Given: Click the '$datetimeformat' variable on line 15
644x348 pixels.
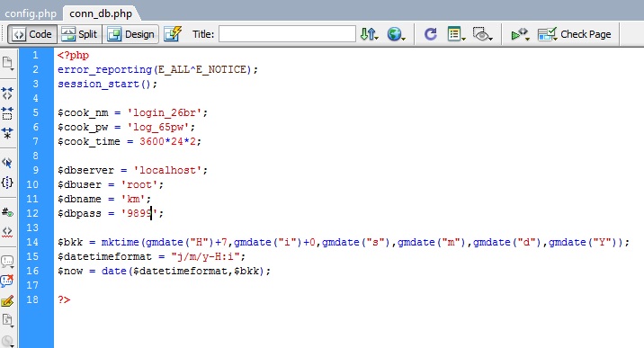Looking at the screenshot, I should point(104,256).
